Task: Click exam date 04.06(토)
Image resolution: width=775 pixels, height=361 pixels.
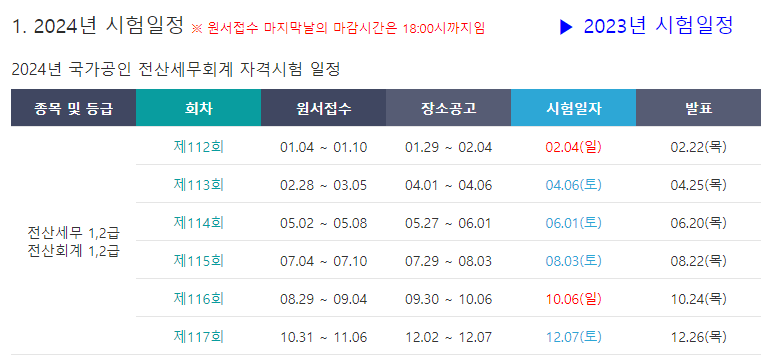Action: pyautogui.click(x=574, y=185)
